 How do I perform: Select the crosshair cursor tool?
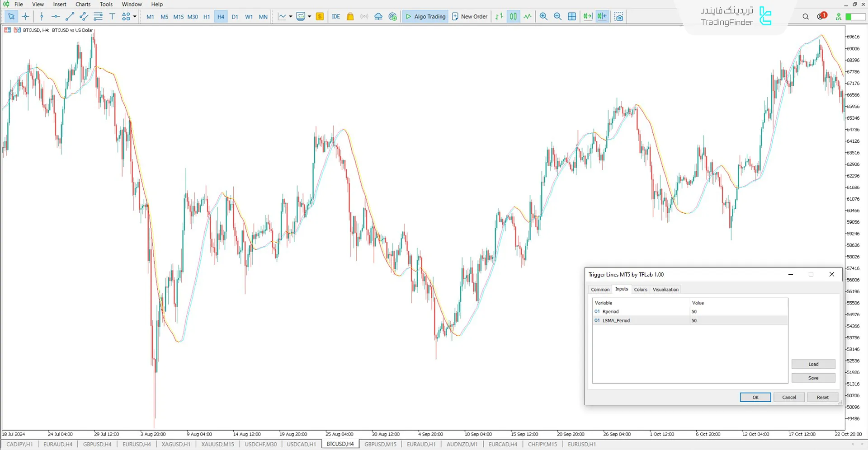pyautogui.click(x=25, y=16)
